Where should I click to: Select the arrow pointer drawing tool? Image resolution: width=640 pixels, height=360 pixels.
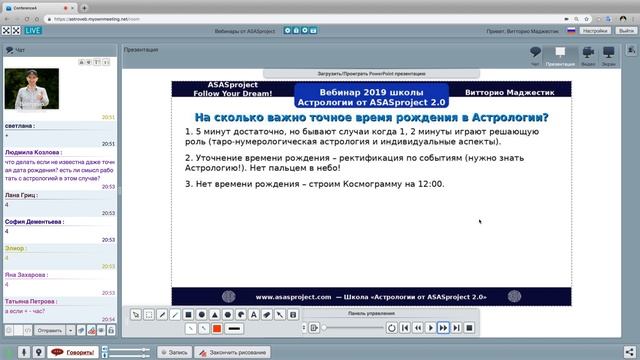(x=280, y=315)
